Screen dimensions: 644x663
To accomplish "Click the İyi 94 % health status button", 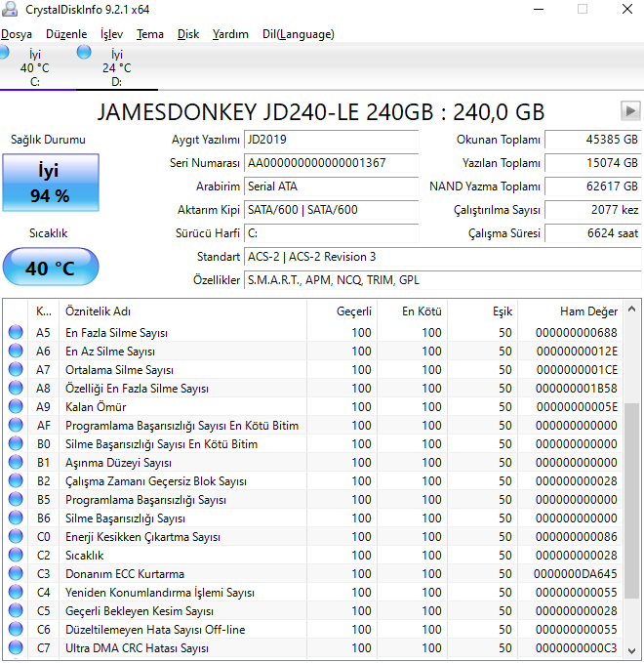I will tap(51, 183).
